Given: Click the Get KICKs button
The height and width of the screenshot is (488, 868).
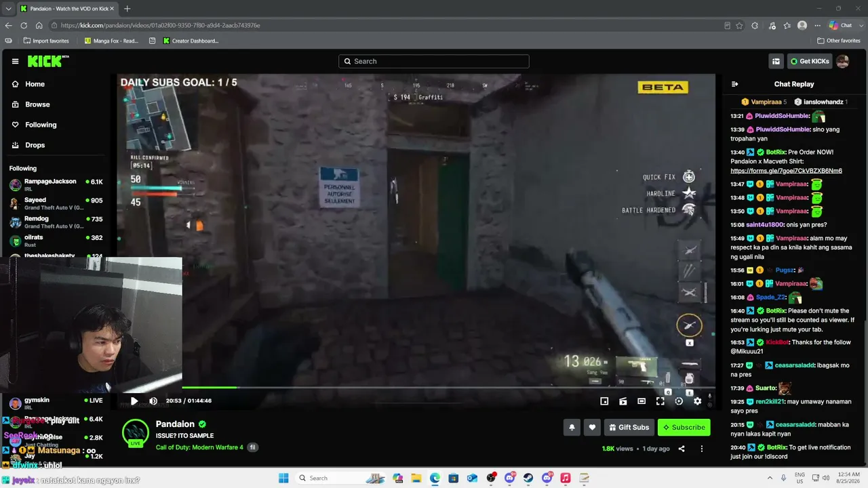Looking at the screenshot, I should 810,61.
